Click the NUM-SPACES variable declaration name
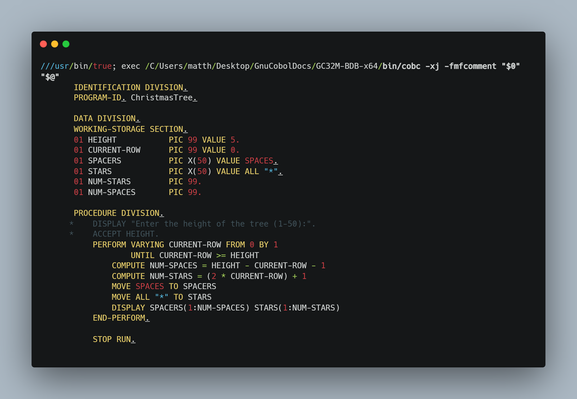The height and width of the screenshot is (399, 577). coord(111,192)
